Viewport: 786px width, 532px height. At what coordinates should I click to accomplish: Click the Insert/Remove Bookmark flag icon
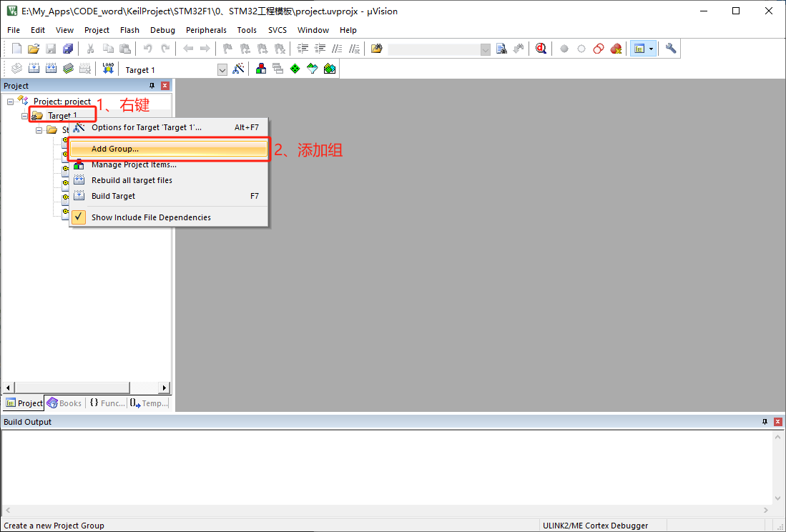(227, 49)
